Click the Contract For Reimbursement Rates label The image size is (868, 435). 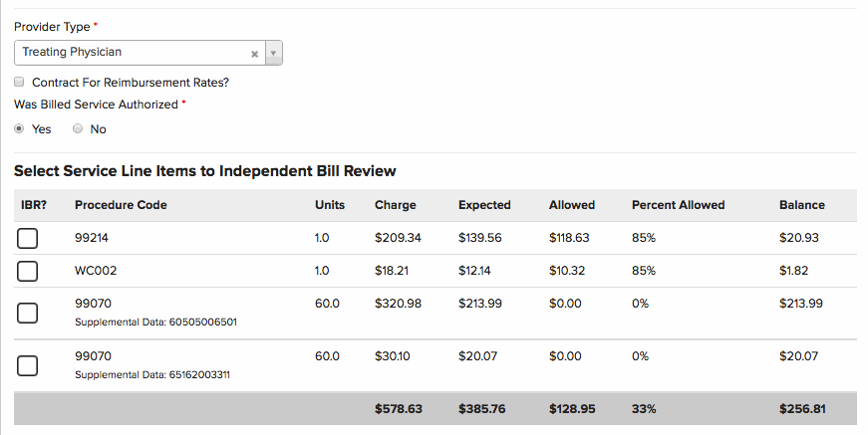pos(131,83)
